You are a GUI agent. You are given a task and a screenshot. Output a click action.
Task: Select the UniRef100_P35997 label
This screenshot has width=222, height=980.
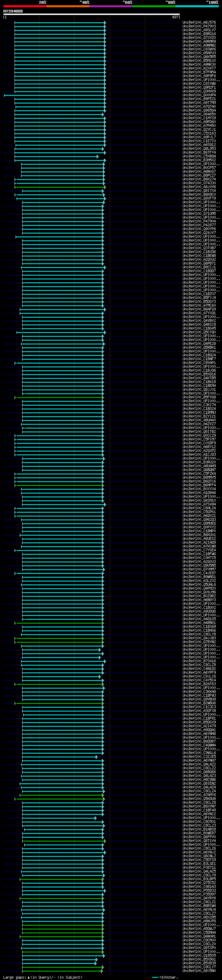(199, 894)
